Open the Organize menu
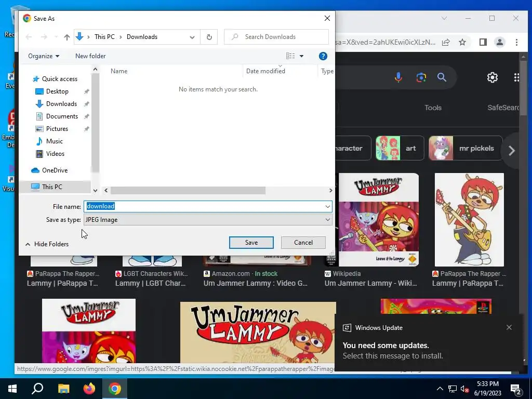The image size is (532, 399). [x=44, y=56]
